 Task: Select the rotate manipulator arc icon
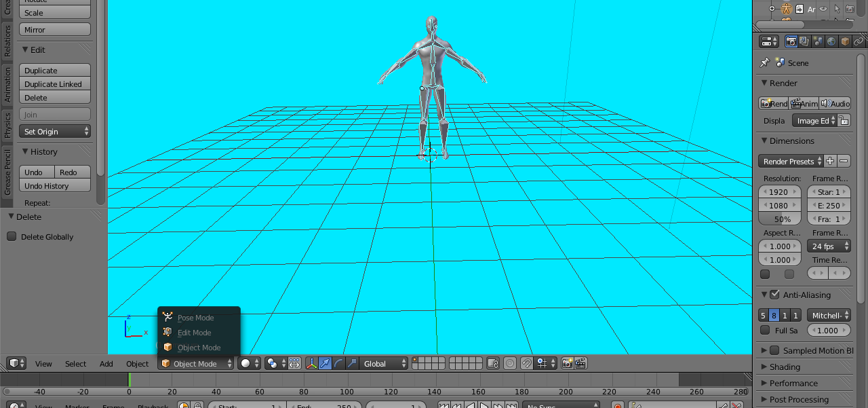tap(338, 364)
